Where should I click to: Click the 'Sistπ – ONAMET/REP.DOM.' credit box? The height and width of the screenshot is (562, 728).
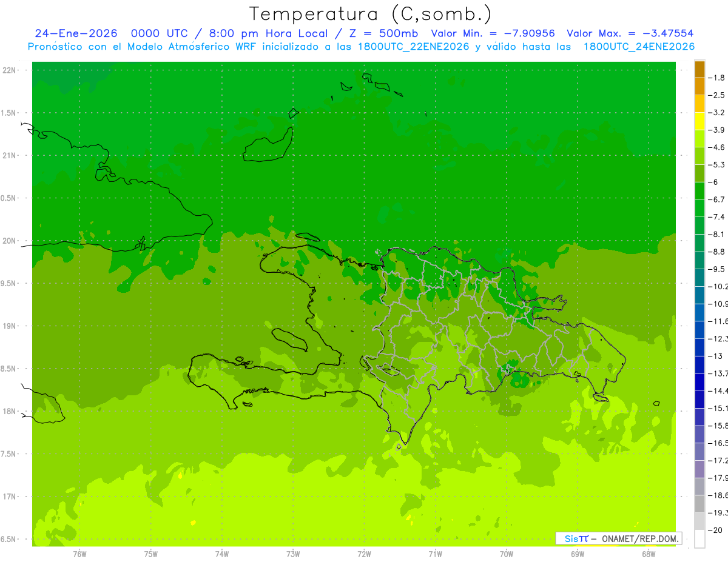click(x=618, y=538)
